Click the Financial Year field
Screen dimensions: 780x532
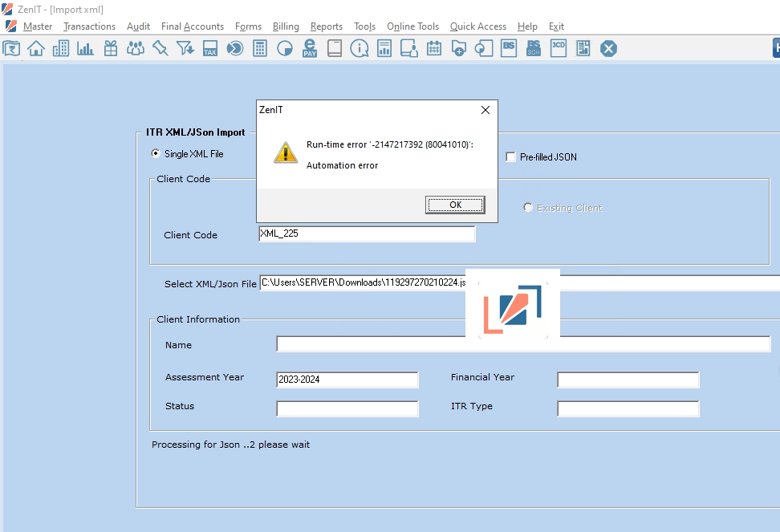pos(628,380)
